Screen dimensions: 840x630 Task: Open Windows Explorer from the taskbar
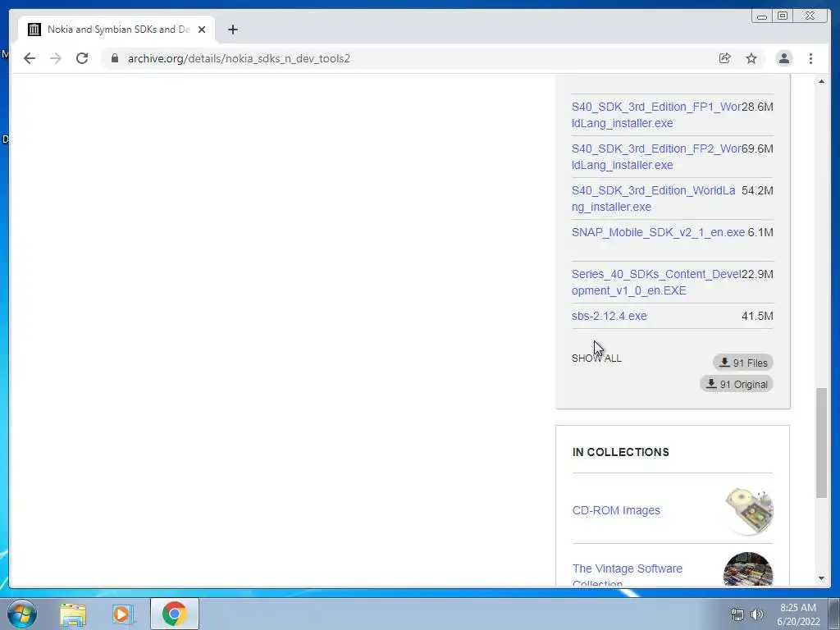(x=73, y=614)
